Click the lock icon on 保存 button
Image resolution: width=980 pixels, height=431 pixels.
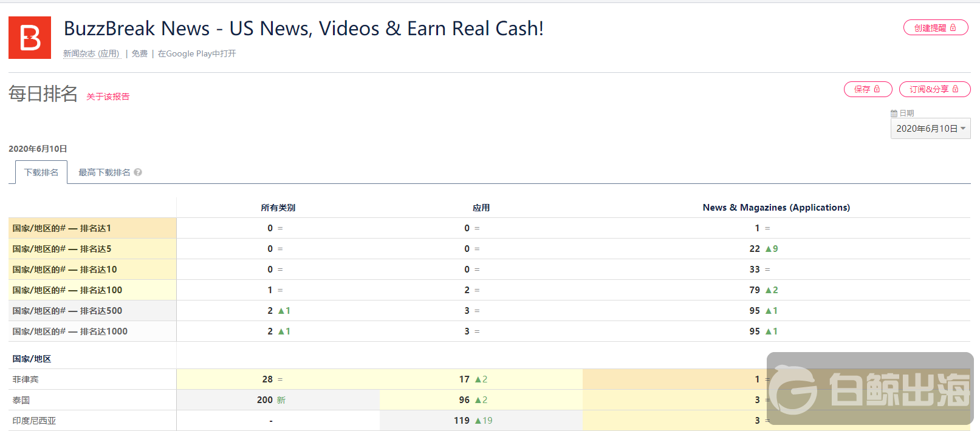[x=877, y=89]
